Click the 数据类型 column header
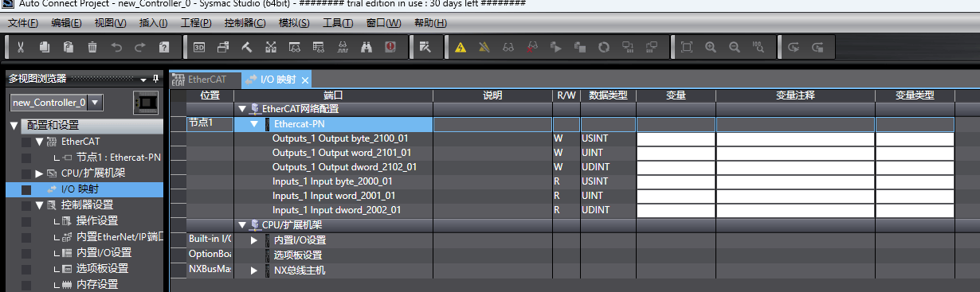980x292 pixels. tap(608, 95)
